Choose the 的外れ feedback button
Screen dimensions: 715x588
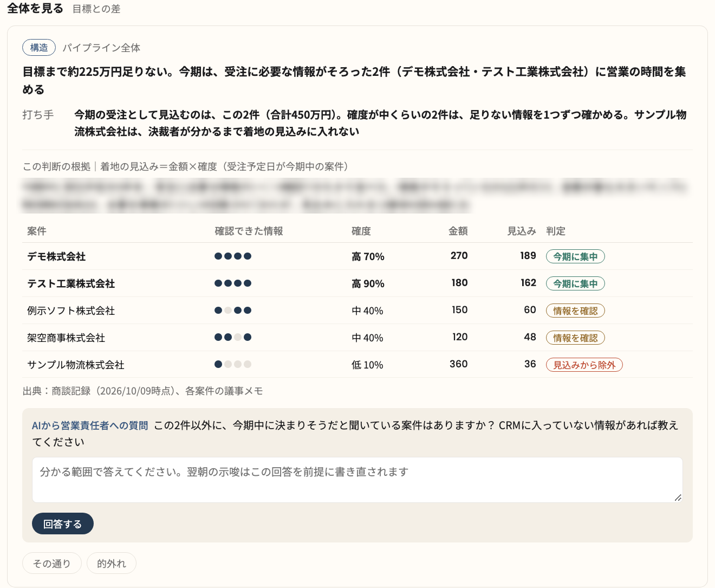tap(112, 564)
